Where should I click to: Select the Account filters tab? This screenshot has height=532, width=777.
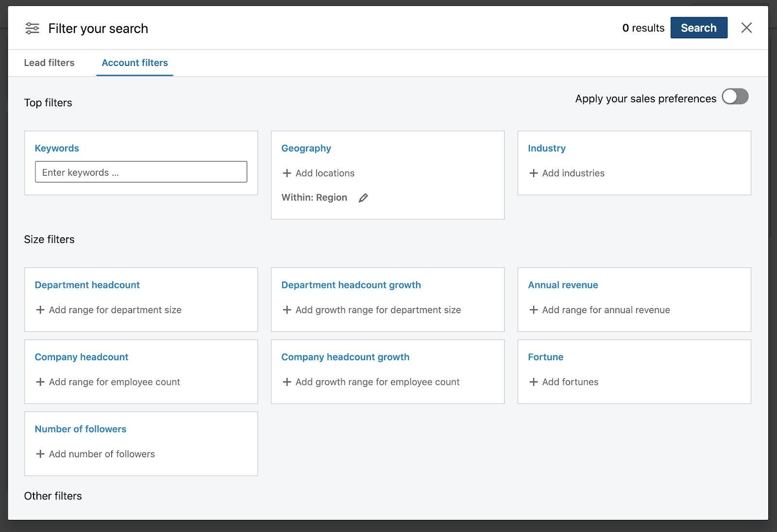[135, 63]
